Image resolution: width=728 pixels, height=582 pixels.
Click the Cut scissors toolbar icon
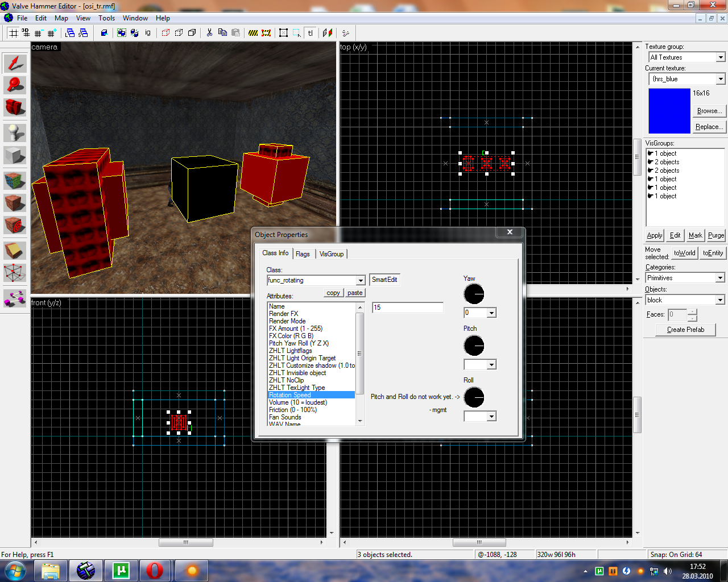[x=209, y=32]
